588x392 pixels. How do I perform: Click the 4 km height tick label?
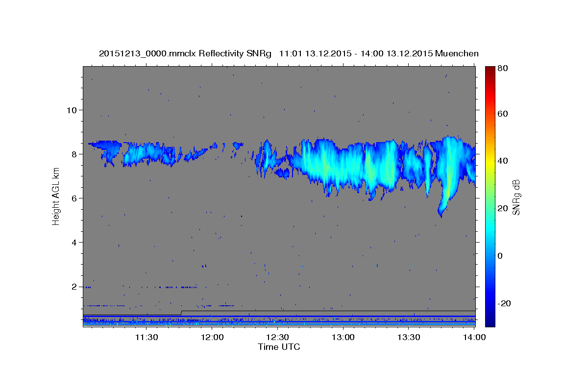75,243
